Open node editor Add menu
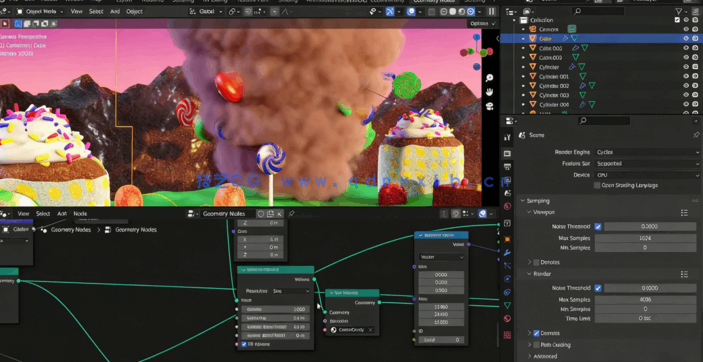 62,214
